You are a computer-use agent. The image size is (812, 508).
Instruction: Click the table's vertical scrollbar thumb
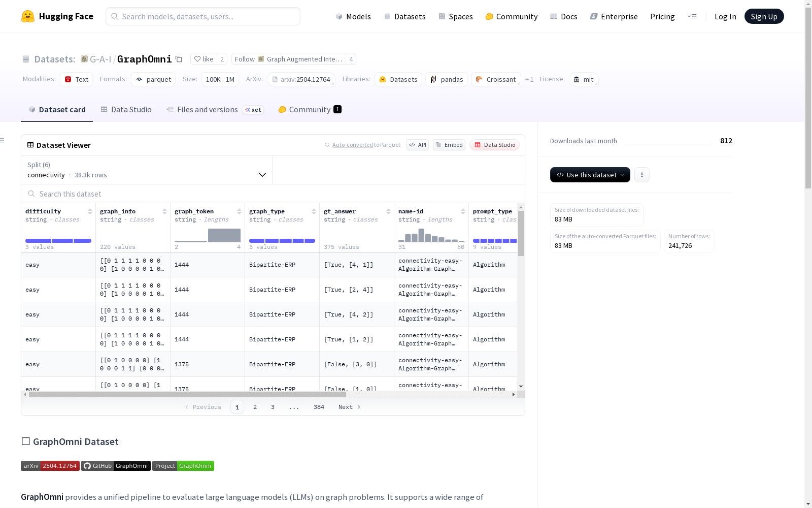[521, 233]
